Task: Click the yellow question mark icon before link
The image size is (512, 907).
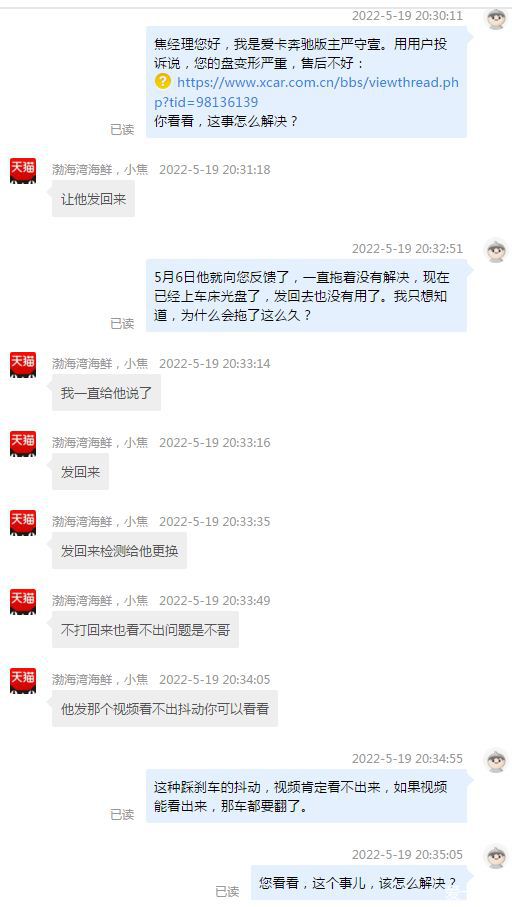Action: pos(163,82)
